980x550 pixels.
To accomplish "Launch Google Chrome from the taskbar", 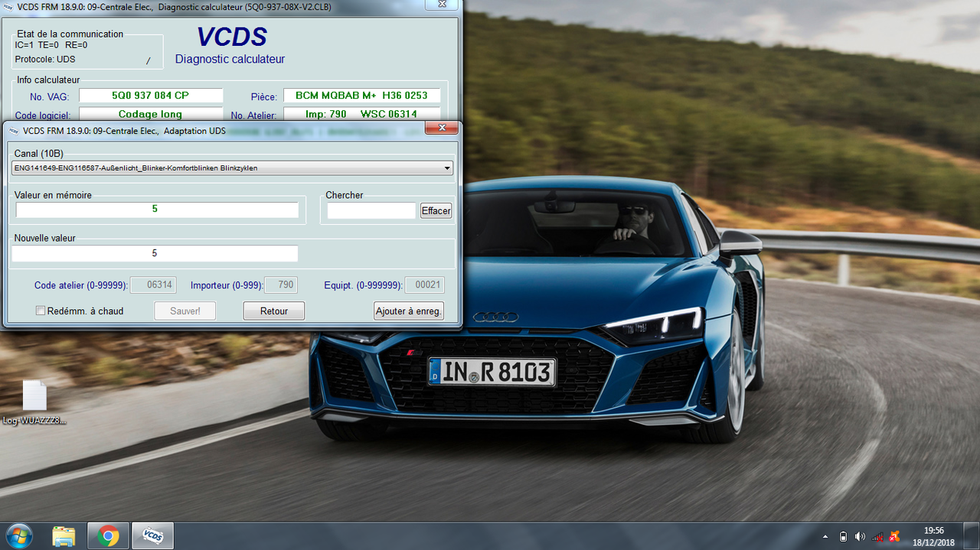I will tap(108, 535).
